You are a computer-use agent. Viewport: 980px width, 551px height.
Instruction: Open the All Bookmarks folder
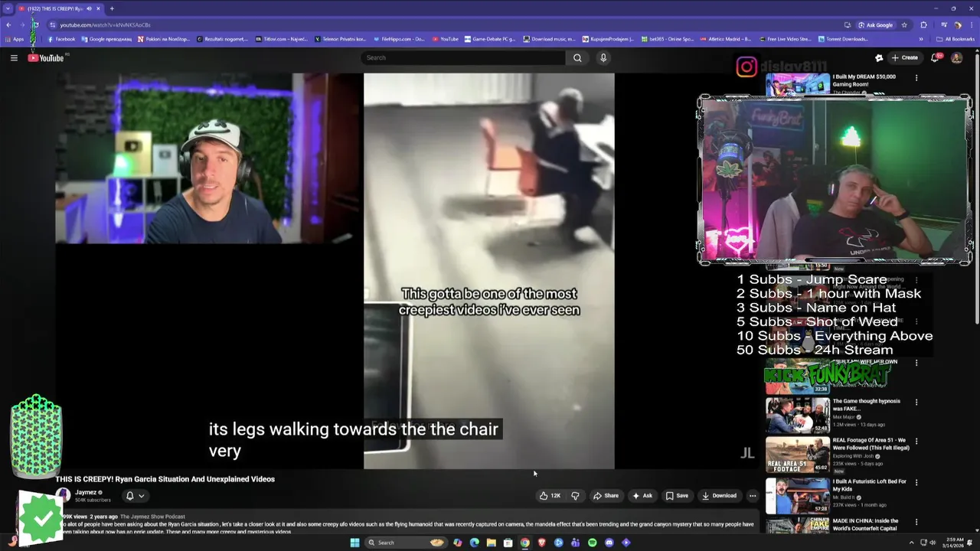tap(955, 39)
